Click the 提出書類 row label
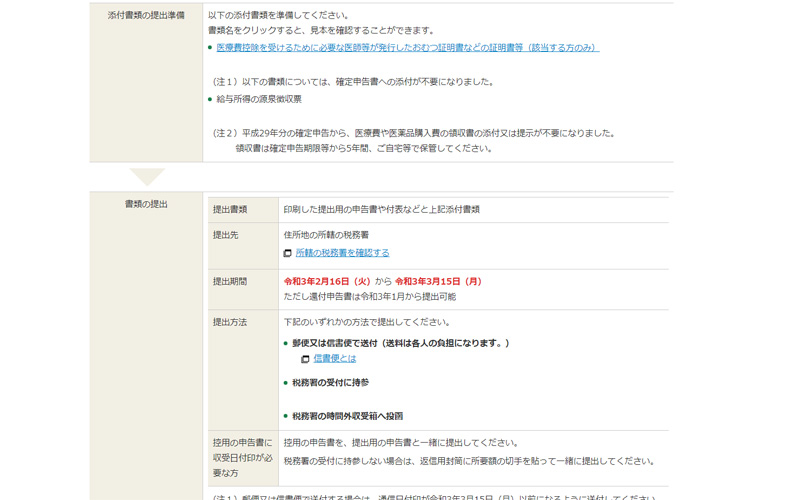 tap(230, 209)
